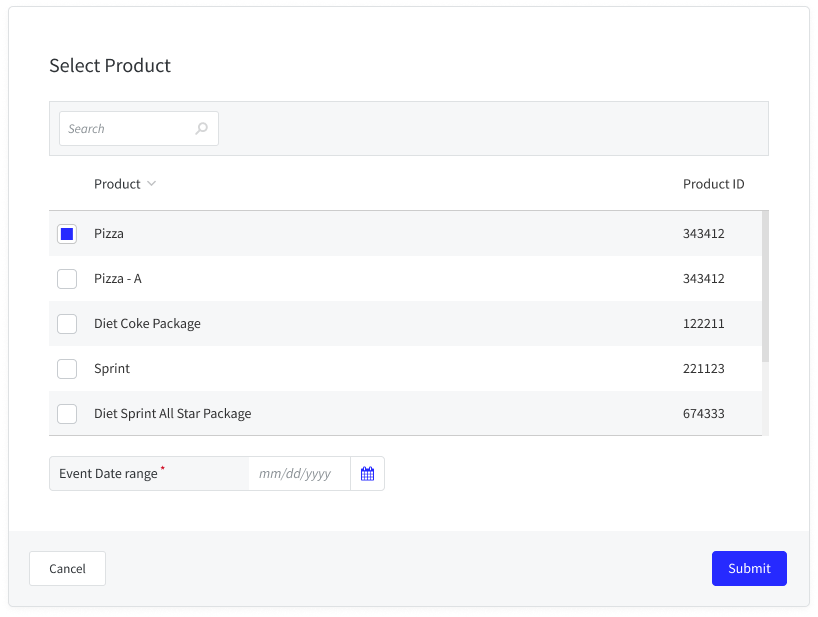Click product ID 674333
This screenshot has width=818, height=617.
pyautogui.click(x=703, y=413)
